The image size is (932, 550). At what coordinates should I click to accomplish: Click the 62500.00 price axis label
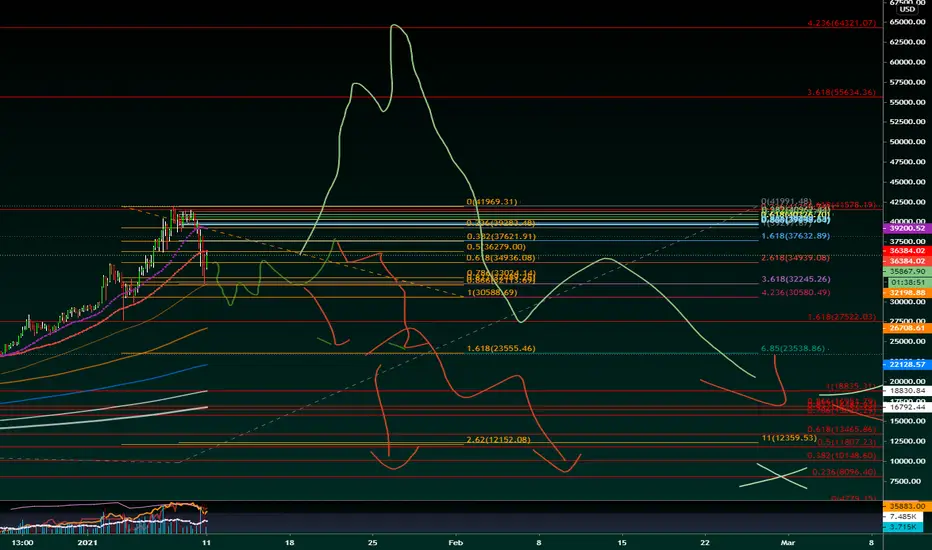(x=908, y=42)
